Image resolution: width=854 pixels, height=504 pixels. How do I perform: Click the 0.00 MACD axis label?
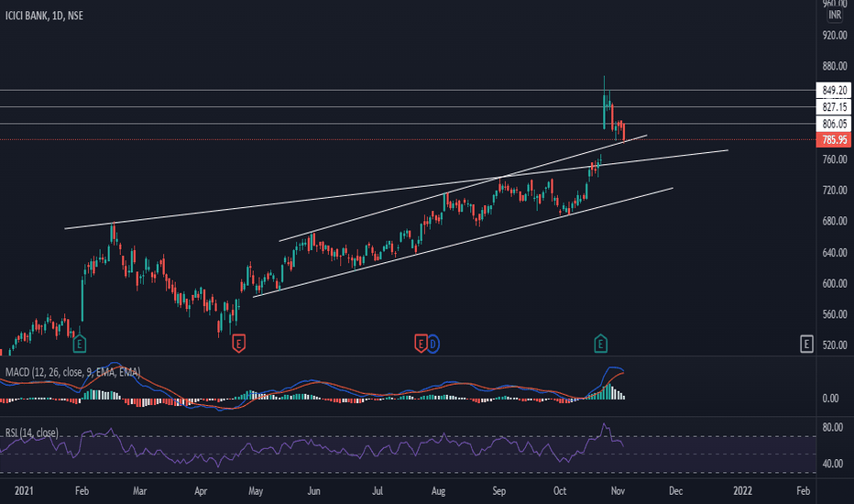[830, 399]
